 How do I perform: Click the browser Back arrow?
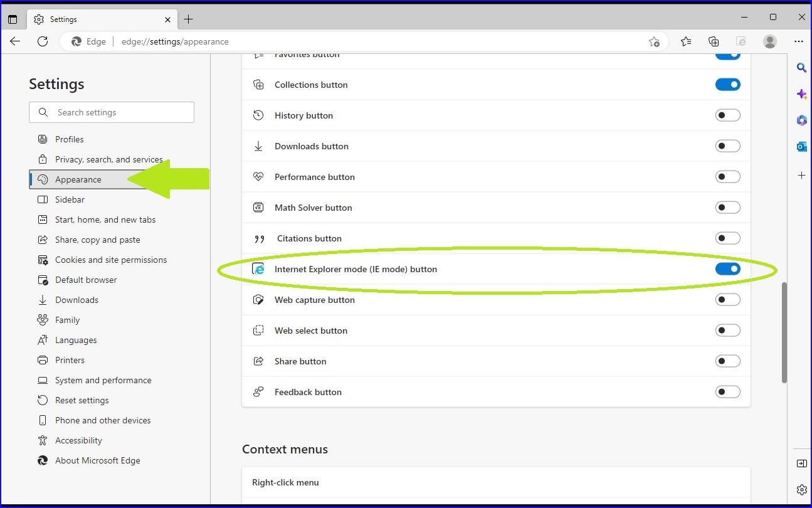[15, 41]
